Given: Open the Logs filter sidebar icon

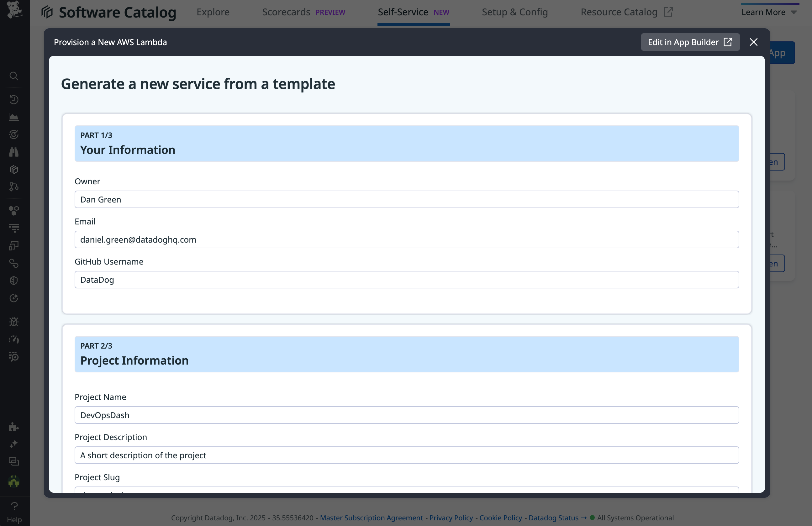Looking at the screenshot, I should point(14,228).
